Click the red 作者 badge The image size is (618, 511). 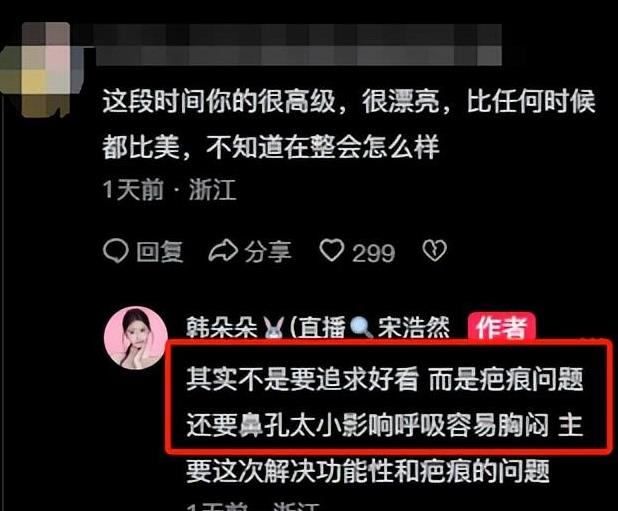coord(501,327)
